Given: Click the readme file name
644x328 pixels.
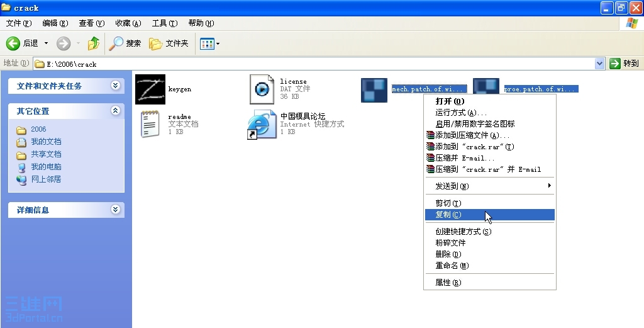Looking at the screenshot, I should click(179, 116).
